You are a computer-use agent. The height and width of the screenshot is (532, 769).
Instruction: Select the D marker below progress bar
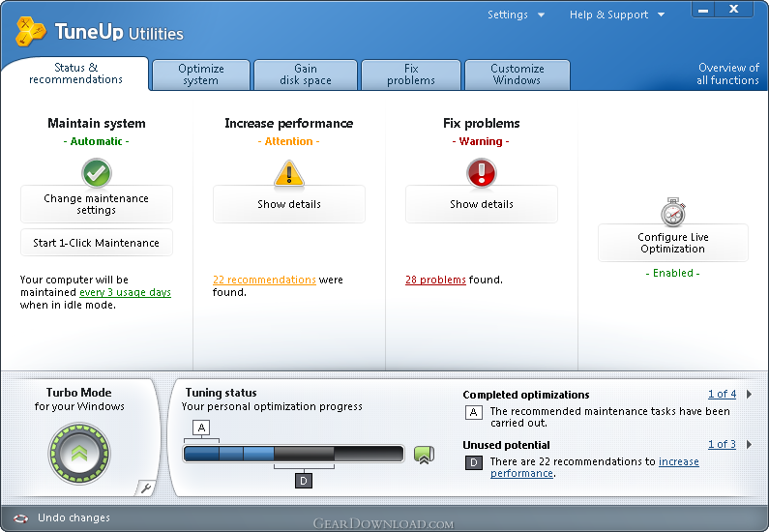304,481
